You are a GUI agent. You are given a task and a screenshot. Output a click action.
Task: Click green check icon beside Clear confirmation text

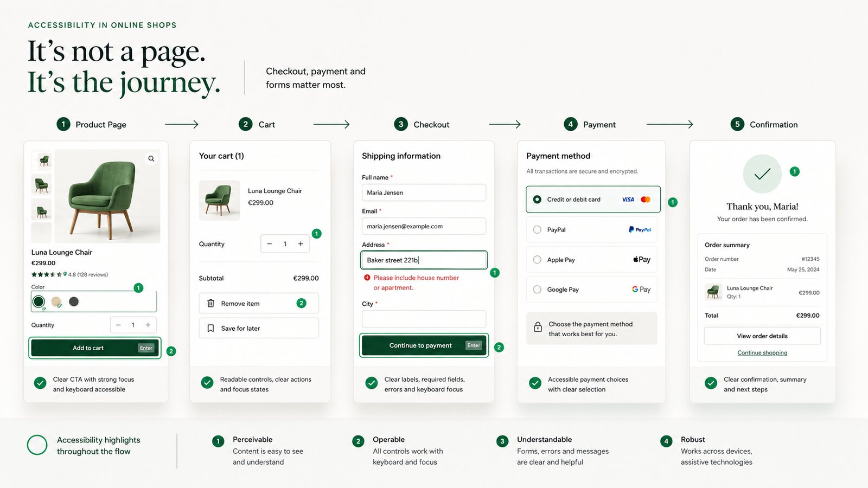pos(711,383)
